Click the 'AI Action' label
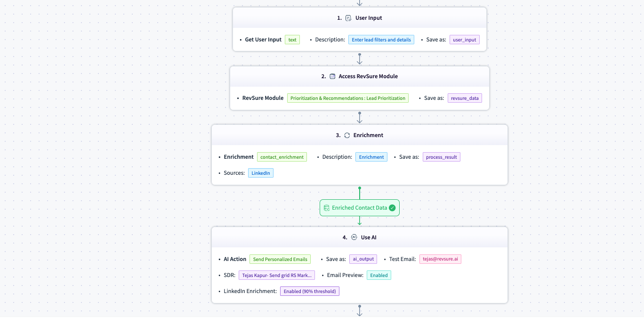 (x=235, y=259)
